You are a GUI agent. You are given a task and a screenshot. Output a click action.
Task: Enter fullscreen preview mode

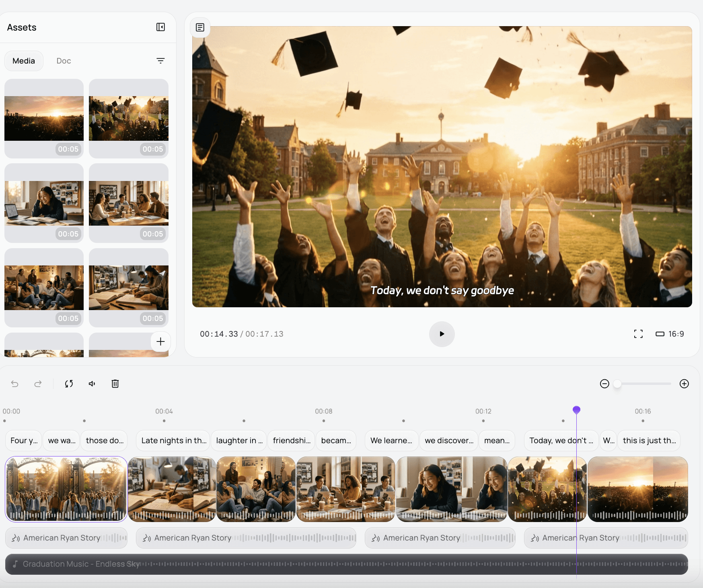638,334
